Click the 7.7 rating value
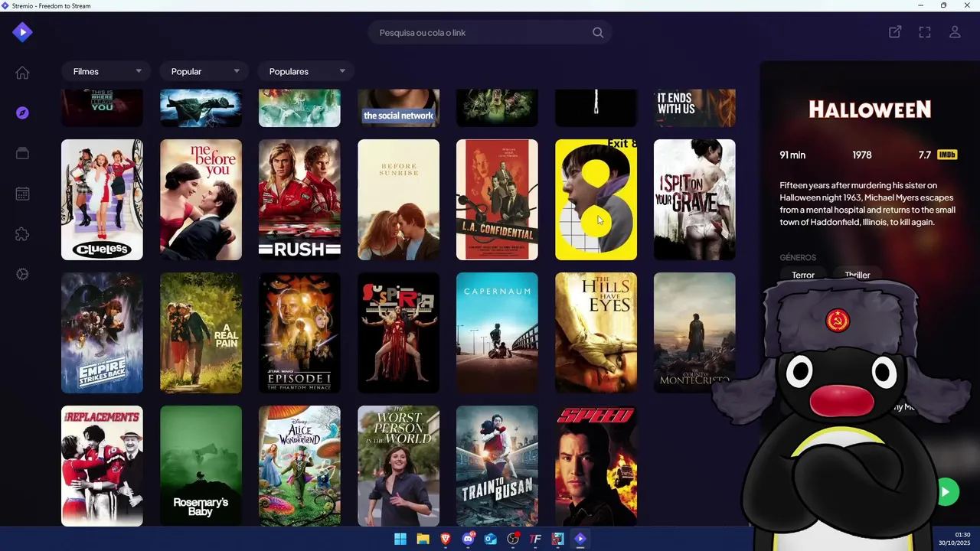980x551 pixels. tap(925, 155)
